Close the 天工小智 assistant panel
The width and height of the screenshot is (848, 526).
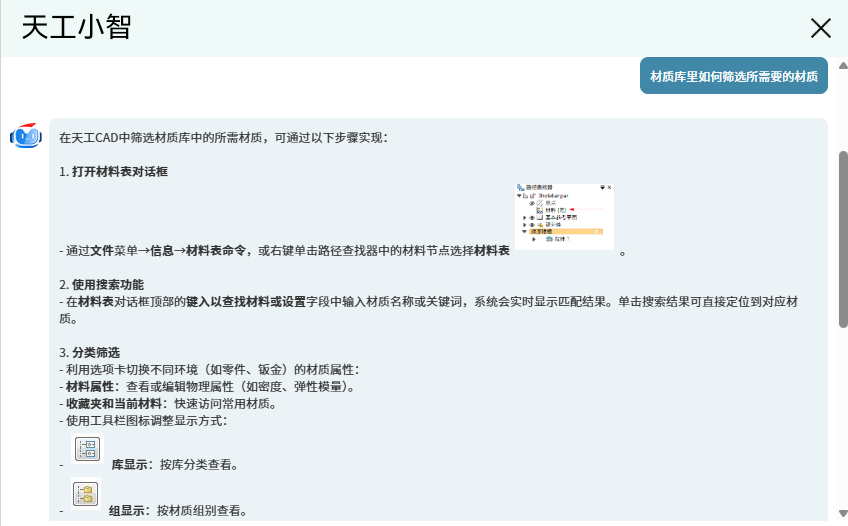pos(820,28)
